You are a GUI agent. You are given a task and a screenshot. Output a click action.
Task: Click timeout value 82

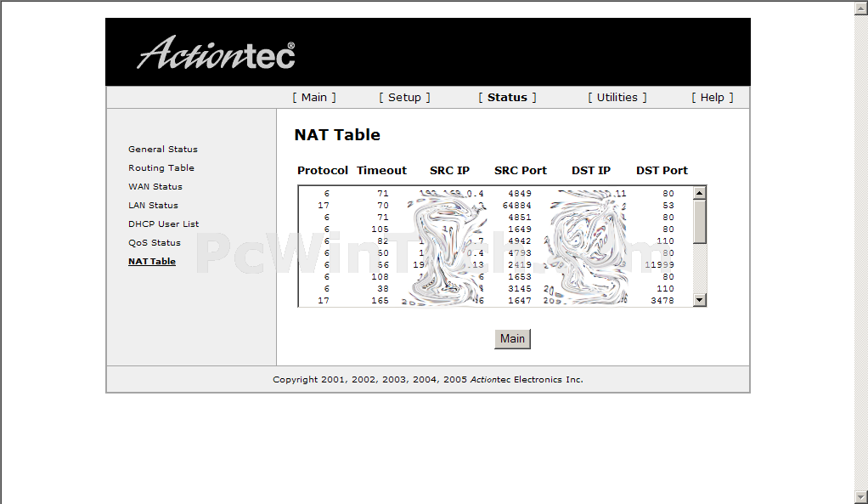click(x=383, y=241)
